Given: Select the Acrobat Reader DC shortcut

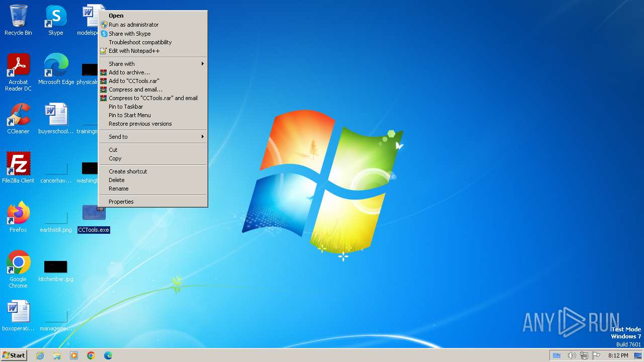Looking at the screenshot, I should [18, 72].
